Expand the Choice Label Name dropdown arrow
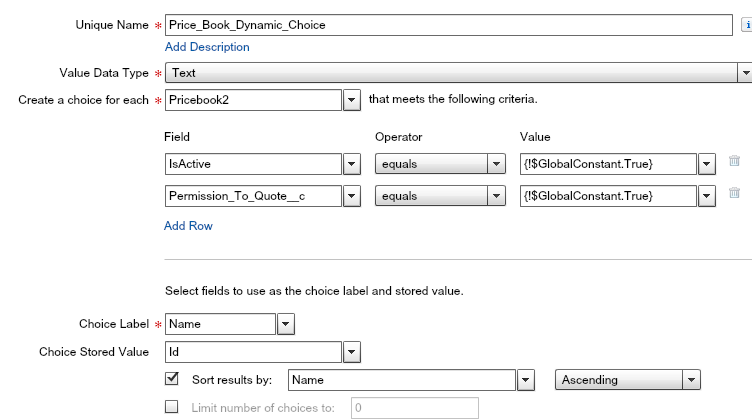The width and height of the screenshot is (752, 420). pyautogui.click(x=285, y=324)
